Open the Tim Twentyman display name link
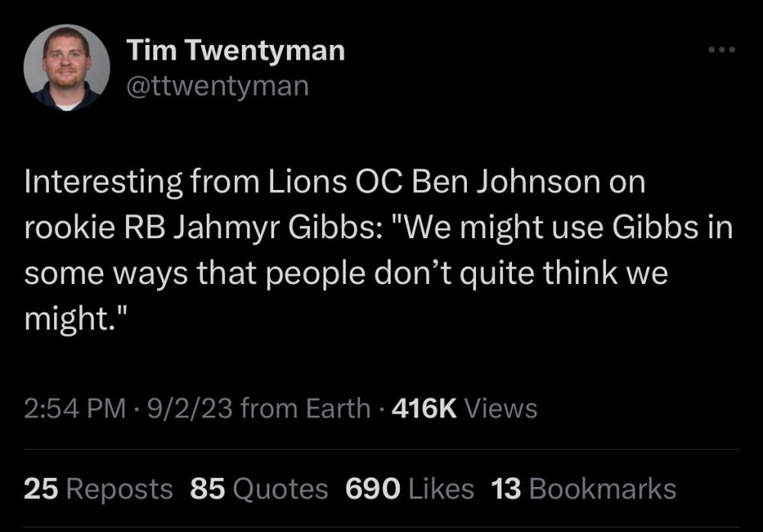763x532 pixels. [235, 51]
